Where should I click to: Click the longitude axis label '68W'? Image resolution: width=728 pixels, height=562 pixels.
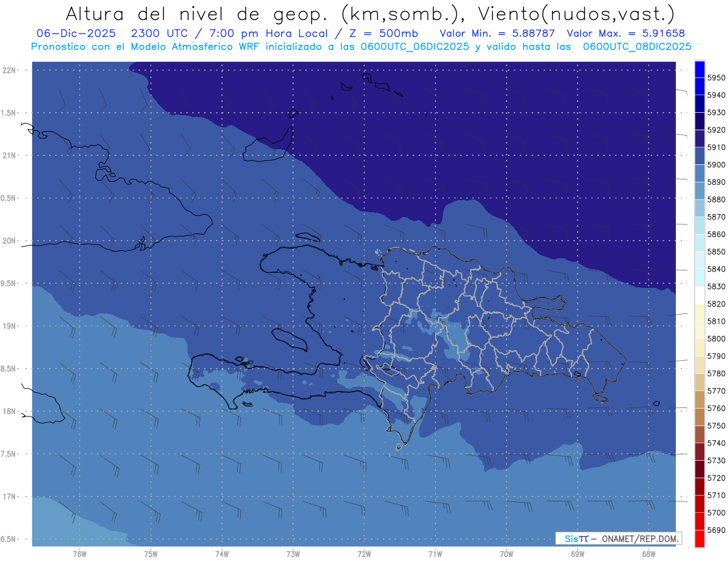coord(649,554)
